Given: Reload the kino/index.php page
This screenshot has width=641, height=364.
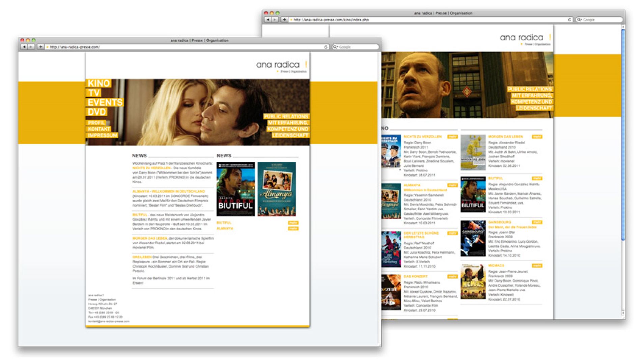Looking at the screenshot, I should pyautogui.click(x=569, y=20).
